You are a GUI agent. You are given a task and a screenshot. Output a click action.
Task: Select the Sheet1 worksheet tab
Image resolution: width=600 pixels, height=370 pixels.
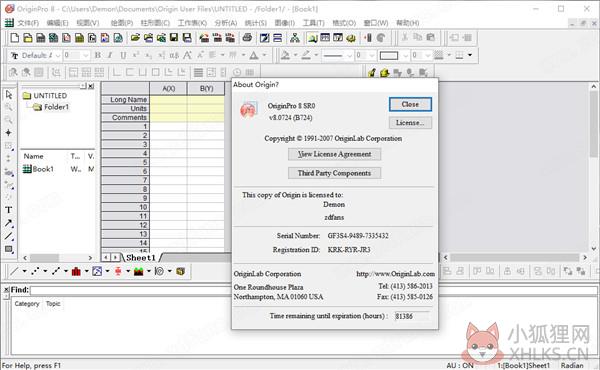pos(141,258)
